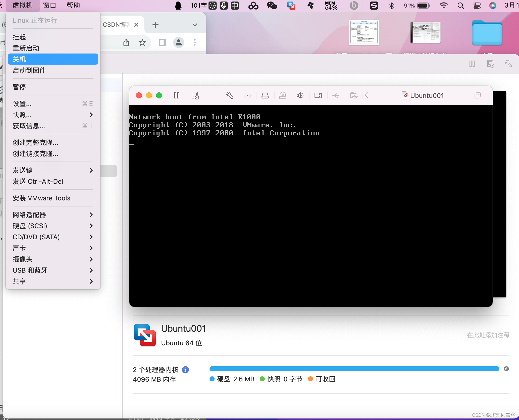The image size is (519, 420).
Task: Click the wrench icon in library window toolbar
Action: point(508,64)
